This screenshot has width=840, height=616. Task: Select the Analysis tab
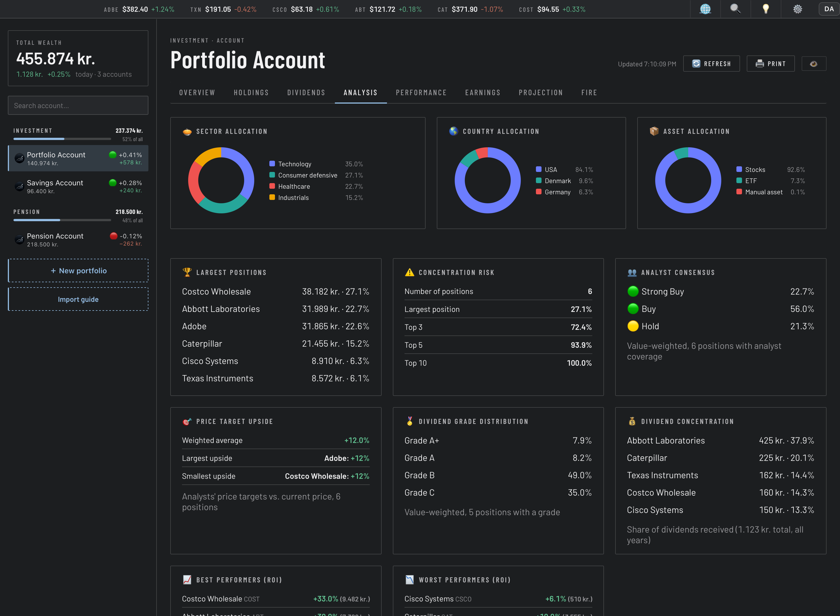point(360,92)
